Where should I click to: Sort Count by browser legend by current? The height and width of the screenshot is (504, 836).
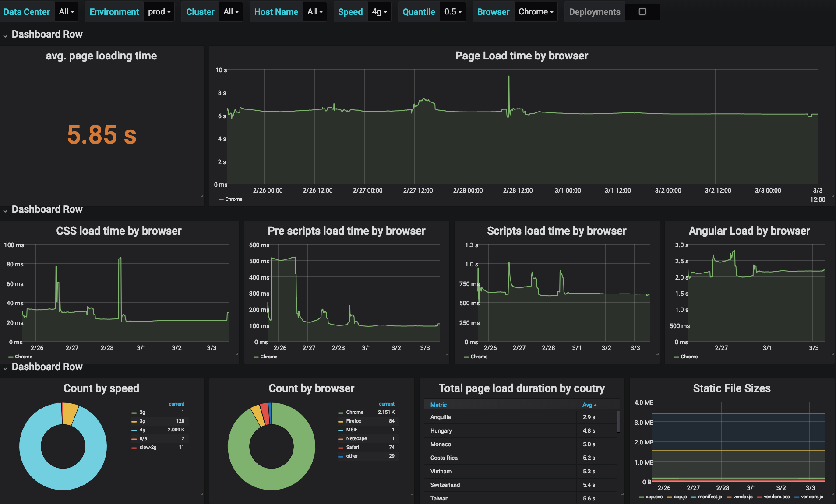387,404
